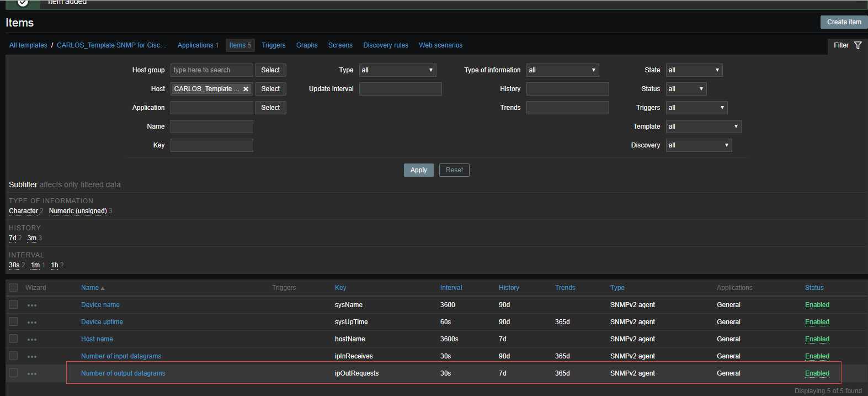Check the Device uptime row checkbox

pos(13,321)
